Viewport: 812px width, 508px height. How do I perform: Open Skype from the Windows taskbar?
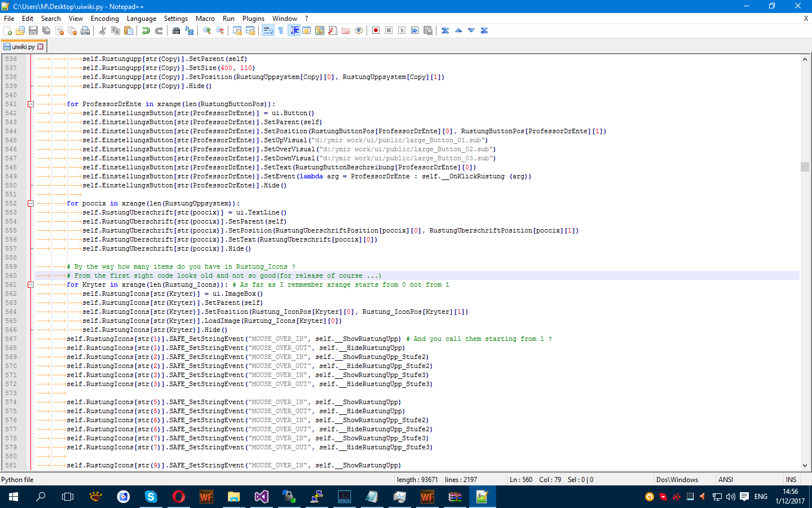click(x=151, y=497)
